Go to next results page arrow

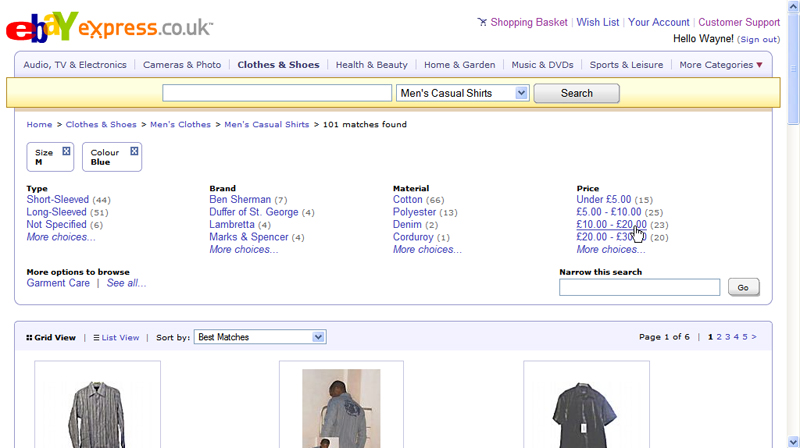[x=754, y=337]
